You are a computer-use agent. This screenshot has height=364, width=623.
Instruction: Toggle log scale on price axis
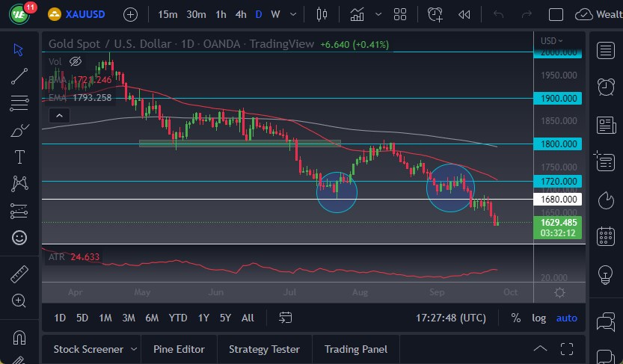pos(538,318)
